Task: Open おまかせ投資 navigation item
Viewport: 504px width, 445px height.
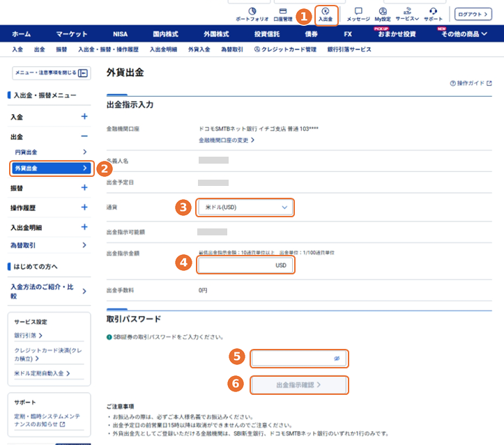Action: [x=397, y=33]
